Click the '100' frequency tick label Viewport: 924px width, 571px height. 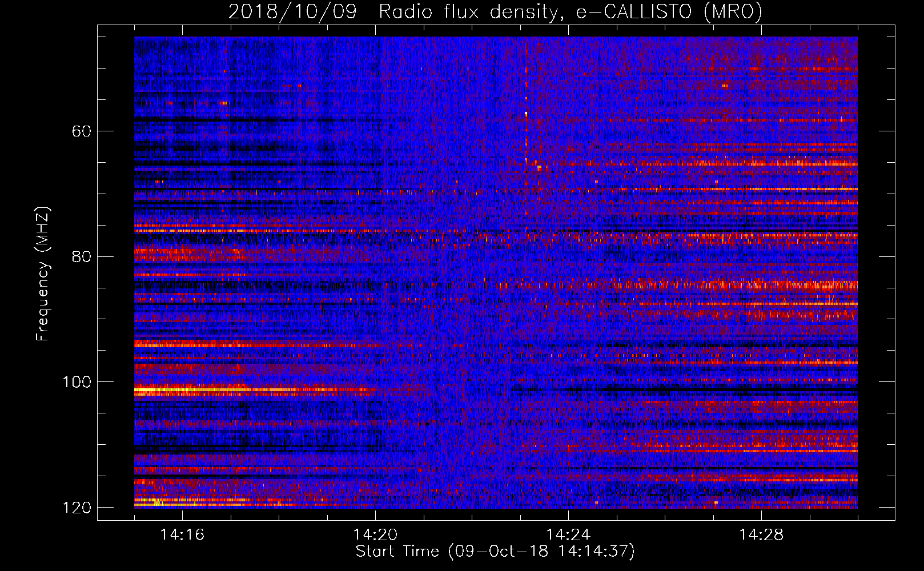coord(77,382)
